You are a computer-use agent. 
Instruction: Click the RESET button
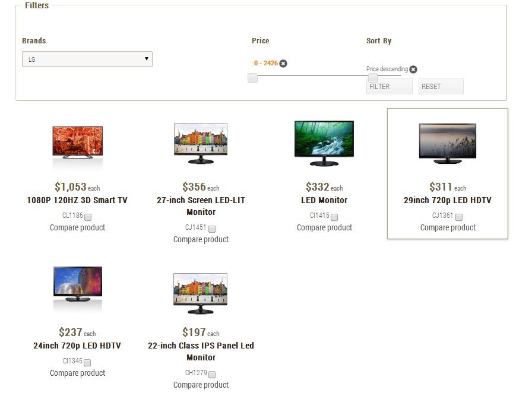coord(441,86)
